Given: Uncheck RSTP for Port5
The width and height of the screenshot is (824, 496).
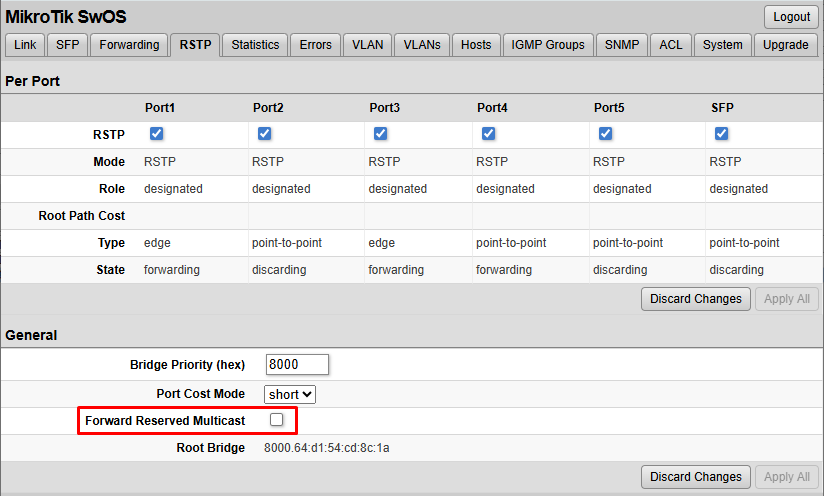Looking at the screenshot, I should click(605, 133).
